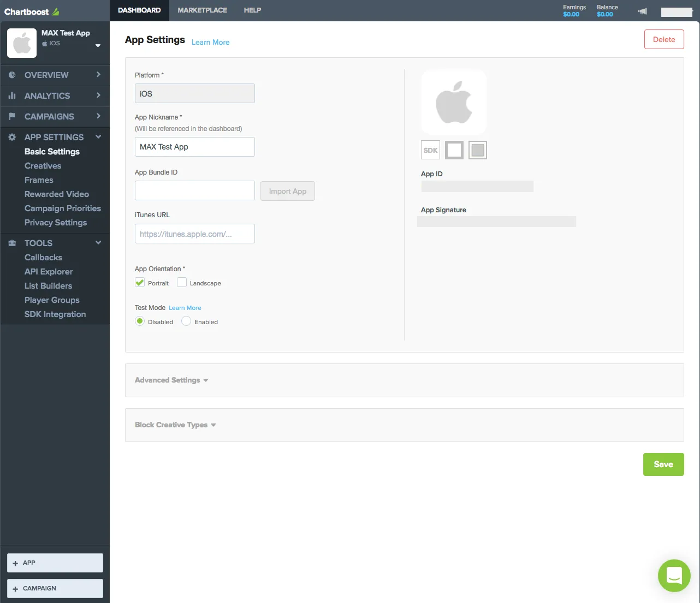
Task: Click the Tools briefcase icon
Action: [12, 243]
